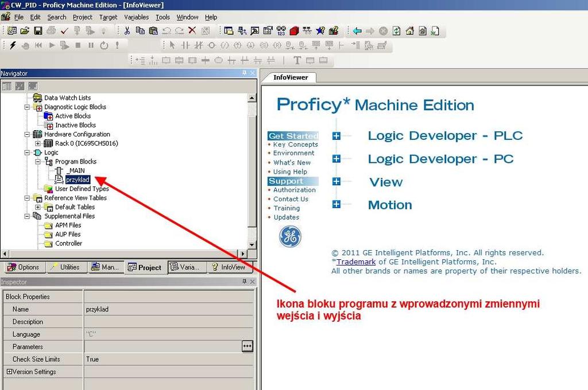This screenshot has height=390, width=588.
Task: Pin the Navigator panel with pushpin icon
Action: 244,73
